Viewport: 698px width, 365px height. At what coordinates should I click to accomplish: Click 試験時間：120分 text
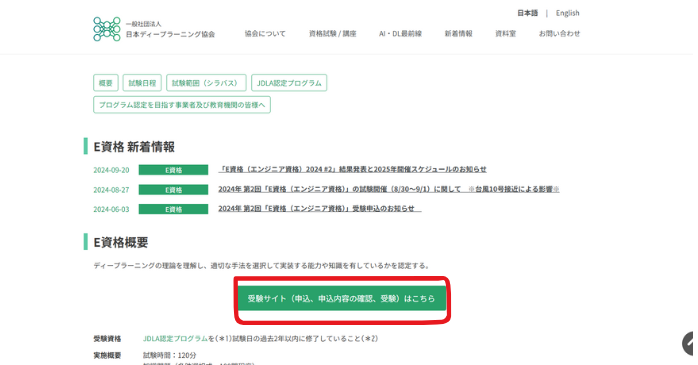(x=170, y=355)
